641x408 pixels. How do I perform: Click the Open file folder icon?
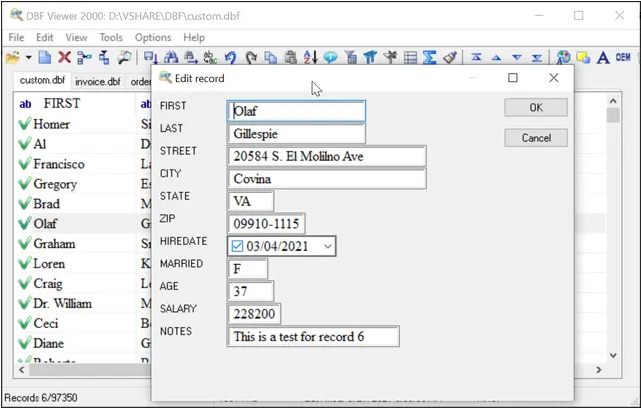(13, 58)
